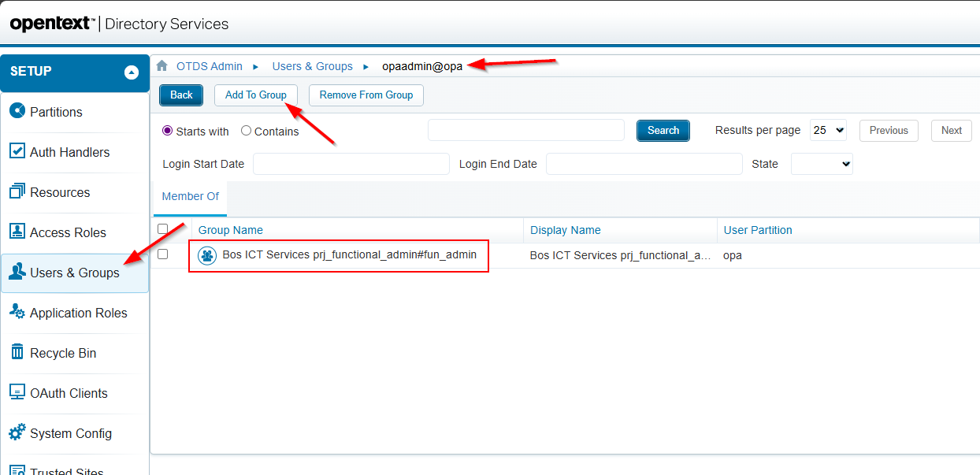
Task: Toggle the select-all header checkbox
Action: click(x=163, y=229)
